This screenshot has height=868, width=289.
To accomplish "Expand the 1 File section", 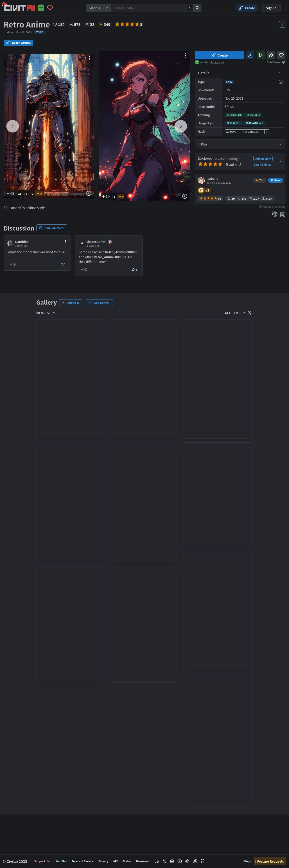I will (240, 145).
